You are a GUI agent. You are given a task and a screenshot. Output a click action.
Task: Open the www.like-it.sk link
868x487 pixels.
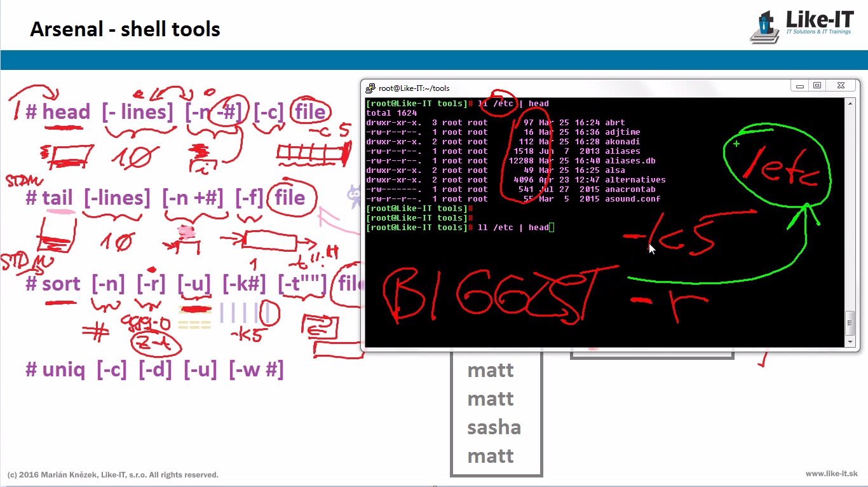[x=831, y=474]
